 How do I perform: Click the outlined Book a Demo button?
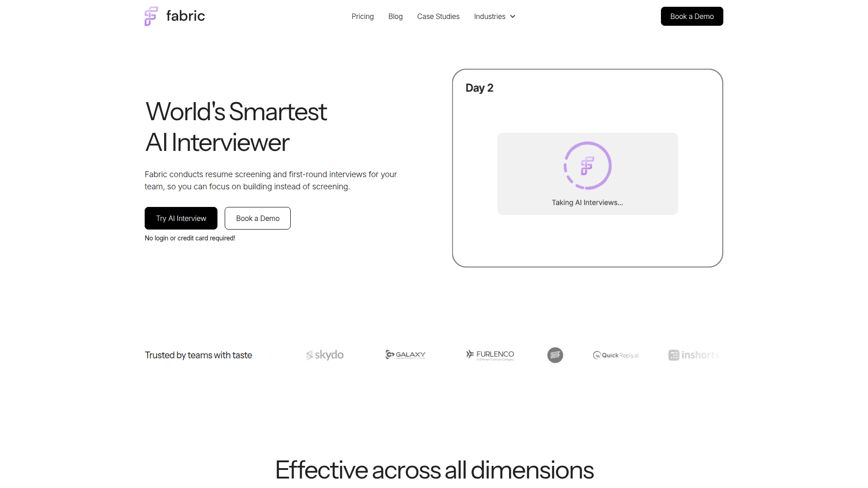(x=258, y=218)
